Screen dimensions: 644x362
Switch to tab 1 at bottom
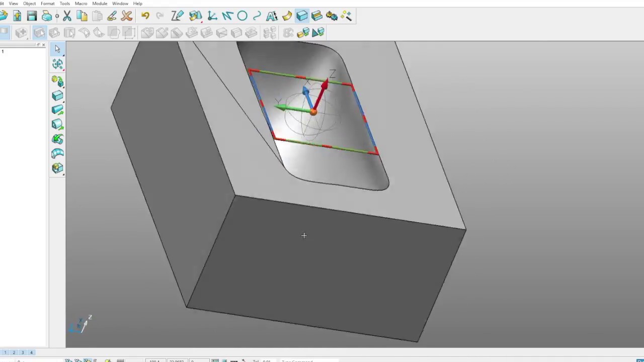coord(5,352)
